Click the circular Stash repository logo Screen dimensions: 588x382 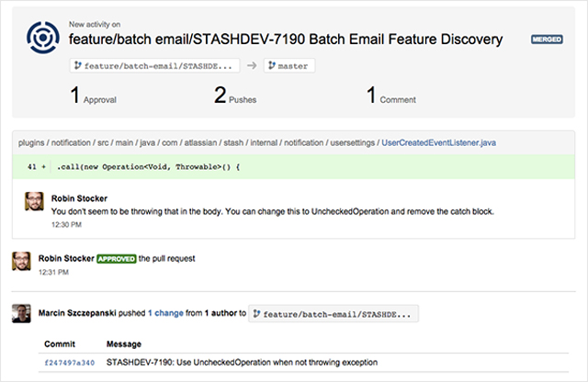43,38
